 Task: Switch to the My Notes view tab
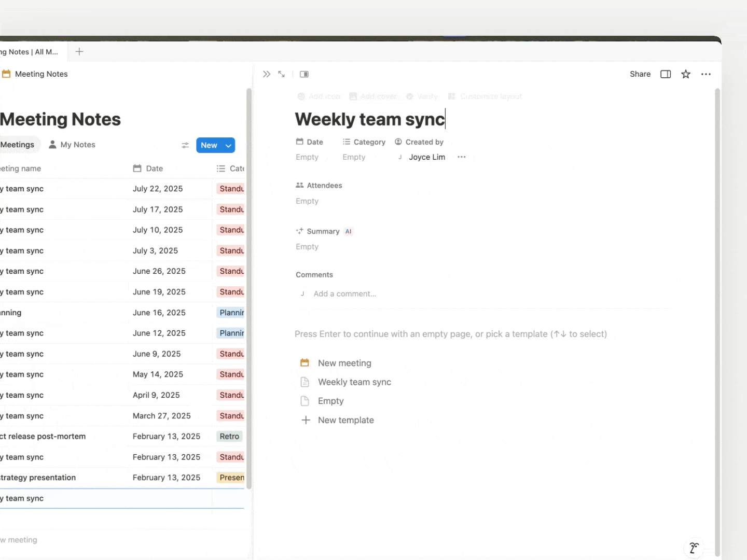click(x=72, y=145)
